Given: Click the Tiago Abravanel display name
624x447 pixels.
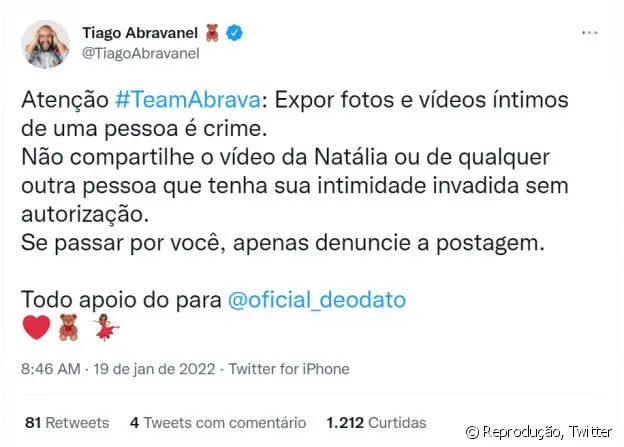Looking at the screenshot, I should coord(140,33).
